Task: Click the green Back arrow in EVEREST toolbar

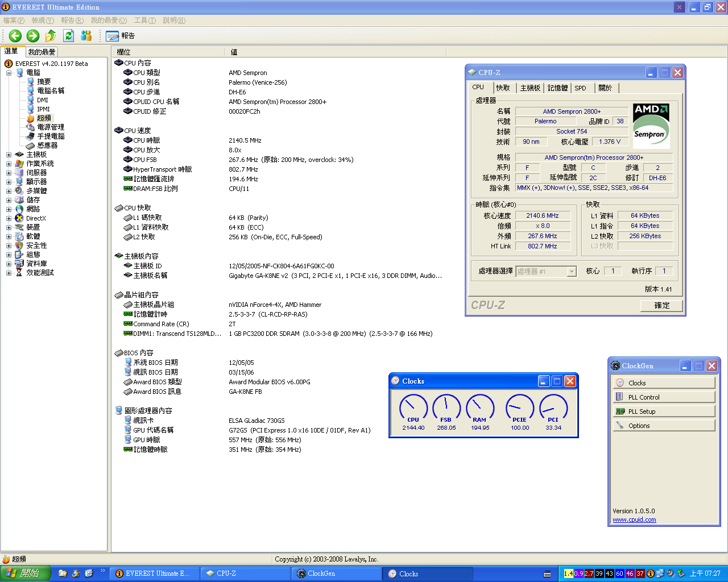Action: pyautogui.click(x=15, y=36)
